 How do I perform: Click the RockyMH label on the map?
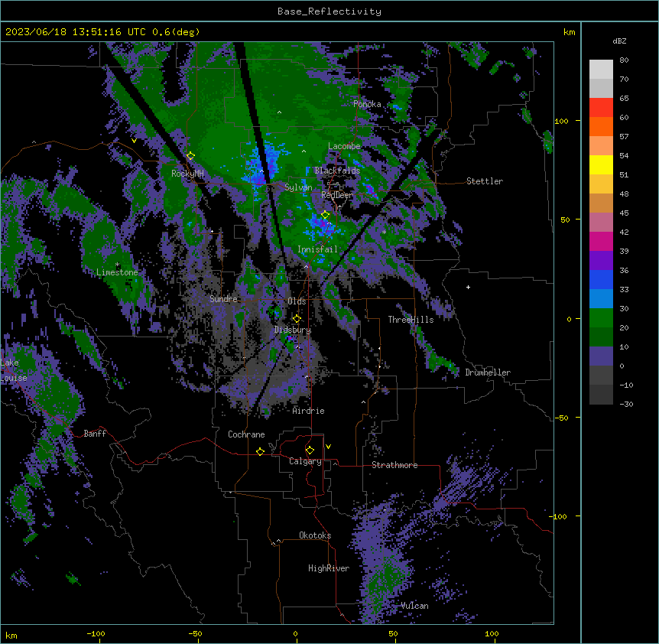187,174
